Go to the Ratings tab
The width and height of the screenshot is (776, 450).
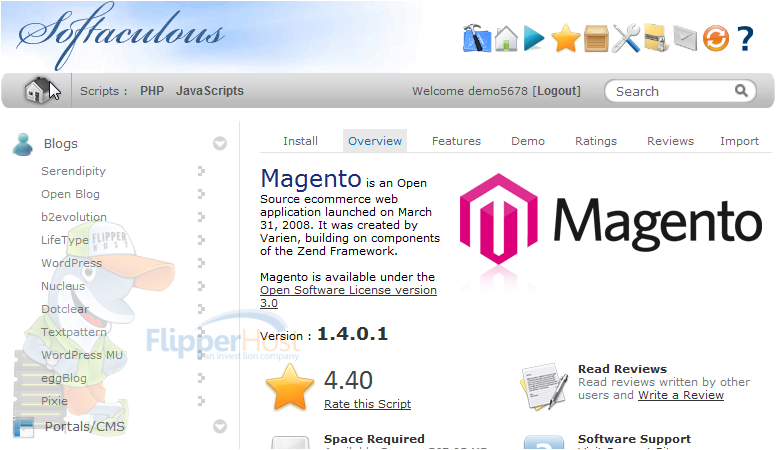point(596,141)
